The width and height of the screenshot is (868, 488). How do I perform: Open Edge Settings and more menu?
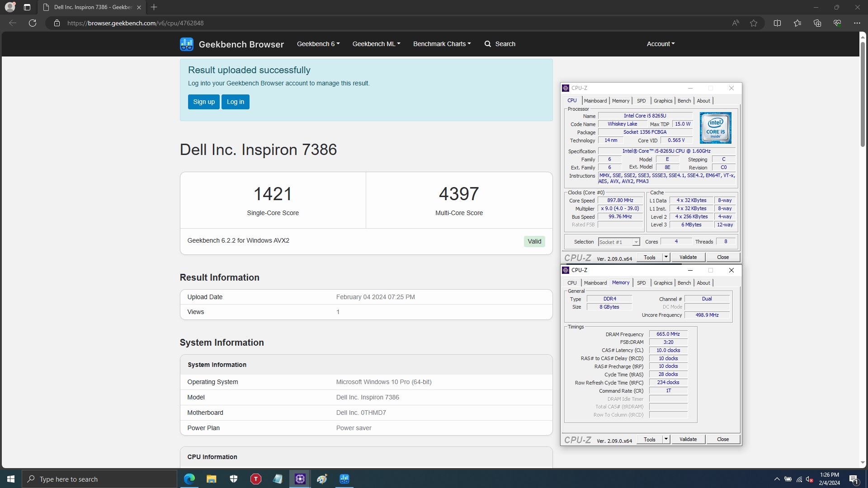(x=857, y=23)
